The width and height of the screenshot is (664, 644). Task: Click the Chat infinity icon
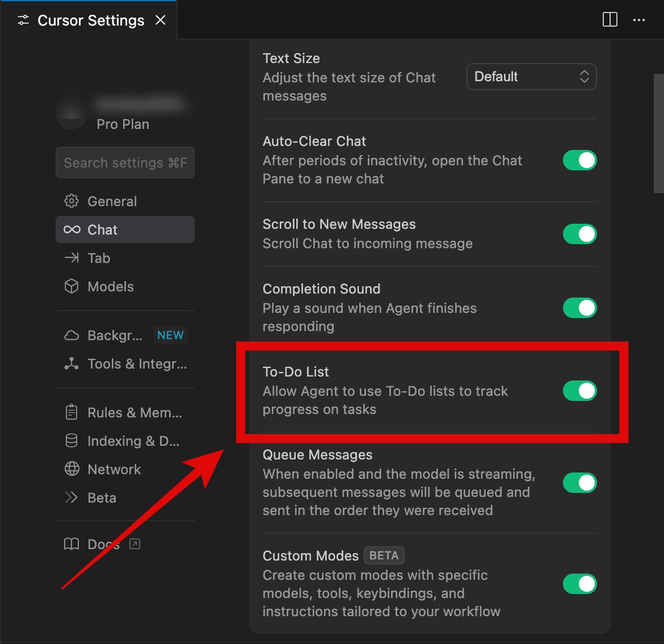pyautogui.click(x=72, y=229)
